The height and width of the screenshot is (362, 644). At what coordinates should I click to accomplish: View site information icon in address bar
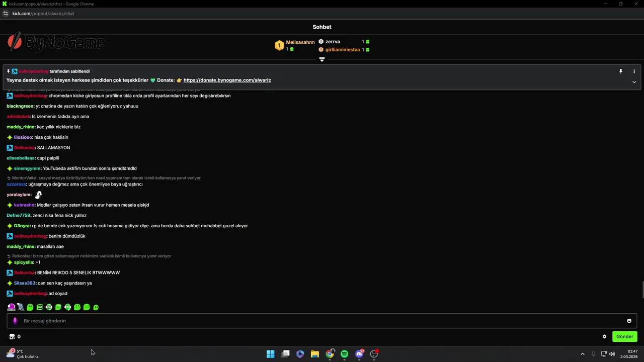(x=6, y=14)
